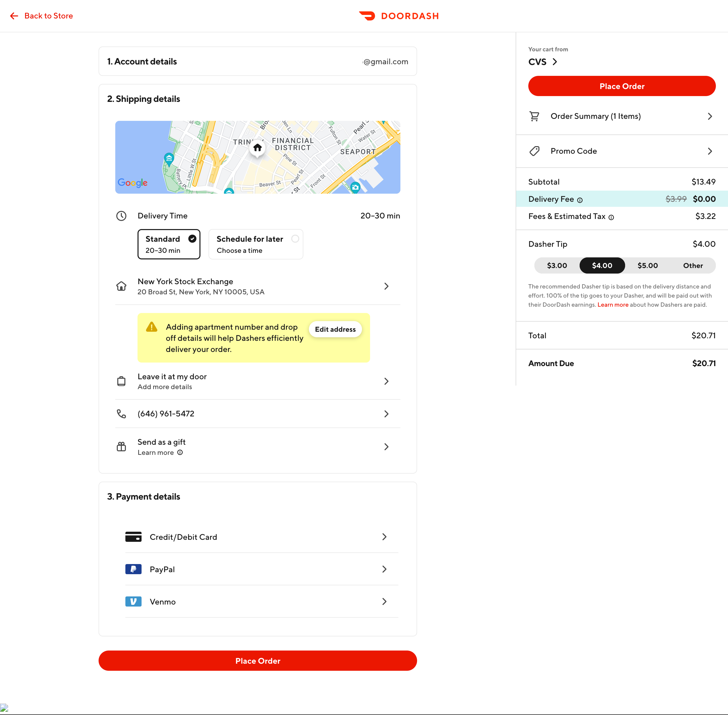
Task: Click the Subtotal $13.49 value
Action: coord(703,182)
